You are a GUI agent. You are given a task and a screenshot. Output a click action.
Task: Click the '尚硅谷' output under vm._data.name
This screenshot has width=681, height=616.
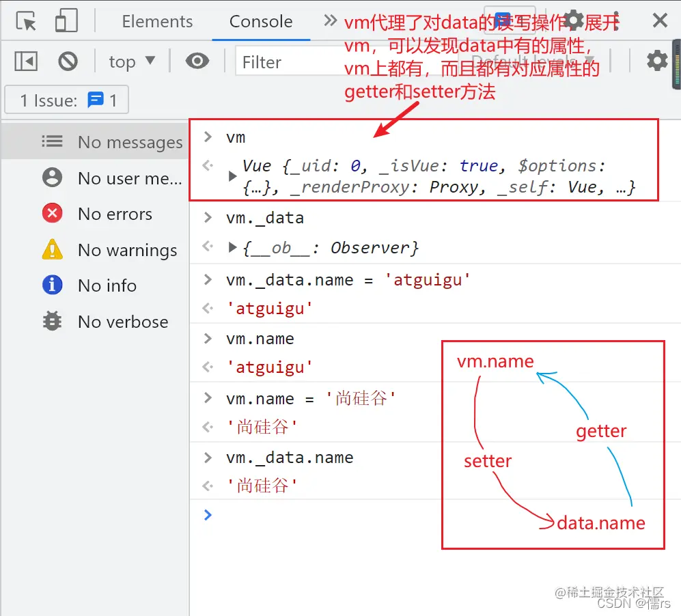262,486
